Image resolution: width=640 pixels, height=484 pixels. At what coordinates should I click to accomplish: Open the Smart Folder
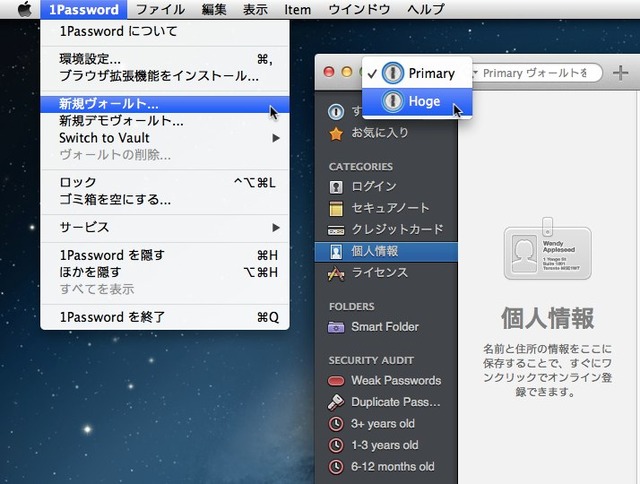click(386, 327)
